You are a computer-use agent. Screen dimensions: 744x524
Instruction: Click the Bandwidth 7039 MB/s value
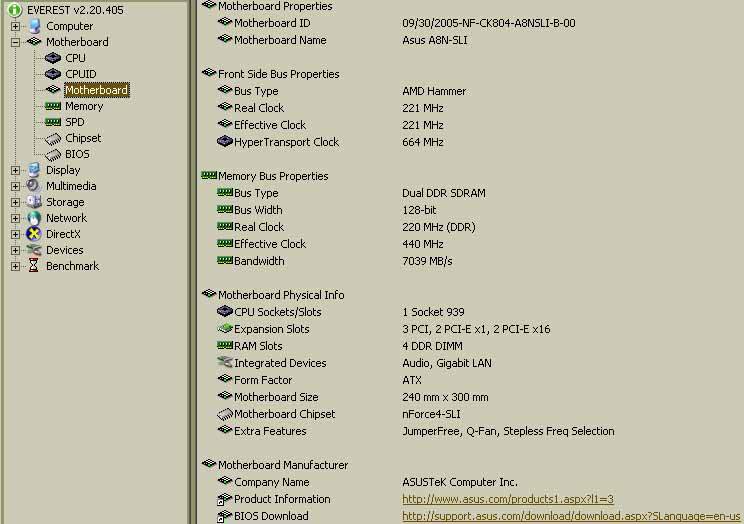click(427, 261)
